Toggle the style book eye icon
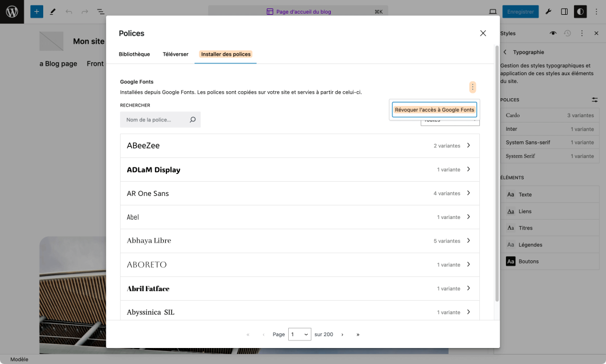Screen dimensions: 606x364 click(x=553, y=33)
